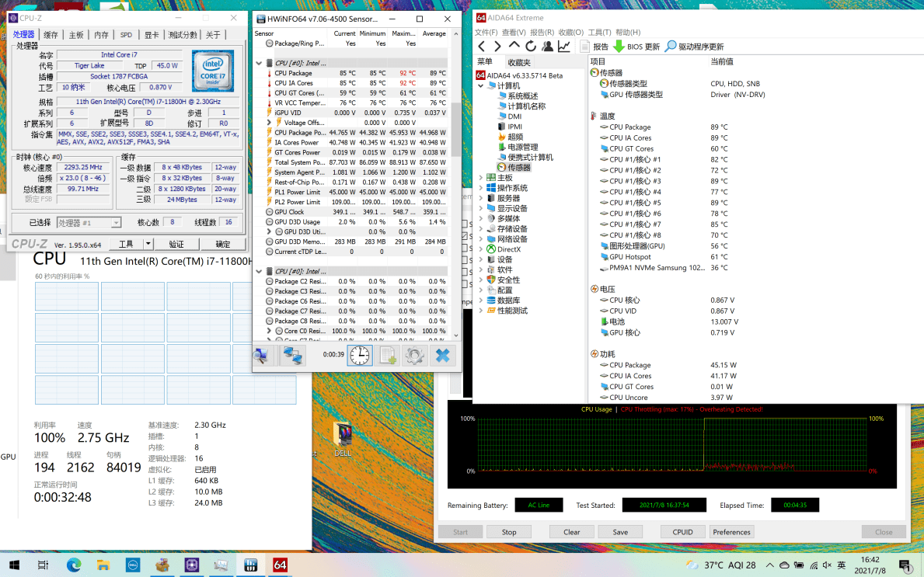Show hidden tray icons chevron
This screenshot has width=924, height=577.
(769, 565)
